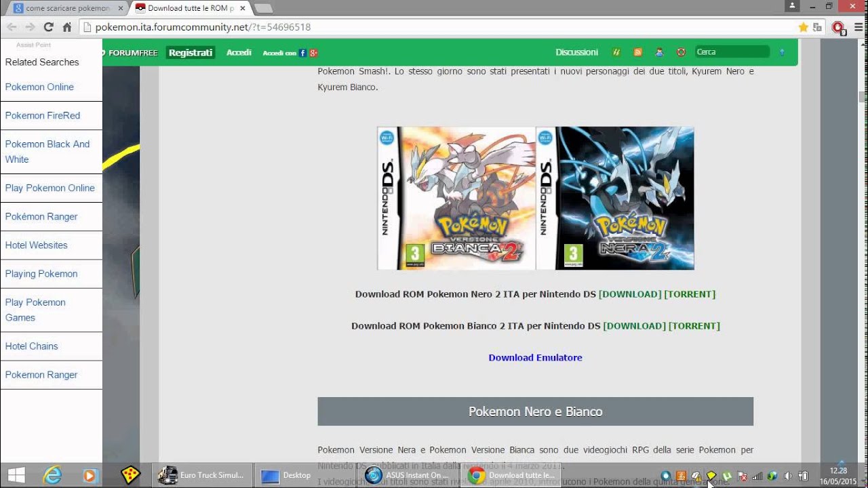Viewport: 868px width, 488px height.
Task: Close the 'Download tutte le ROM' tab
Action: click(243, 8)
